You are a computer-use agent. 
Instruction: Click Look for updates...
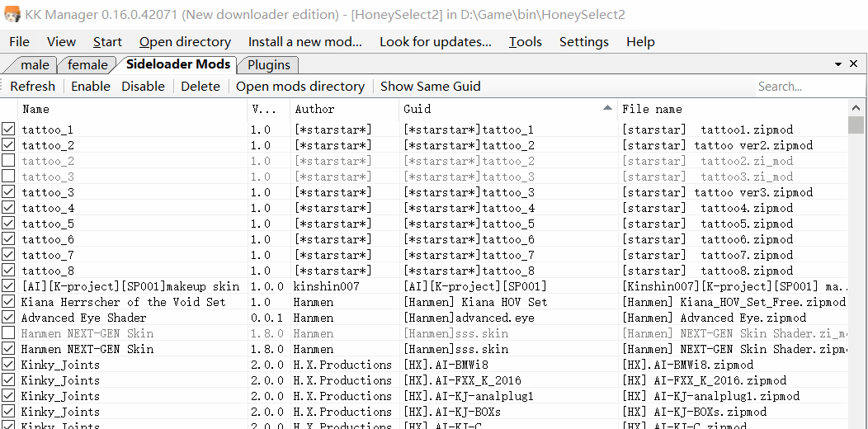tap(436, 42)
